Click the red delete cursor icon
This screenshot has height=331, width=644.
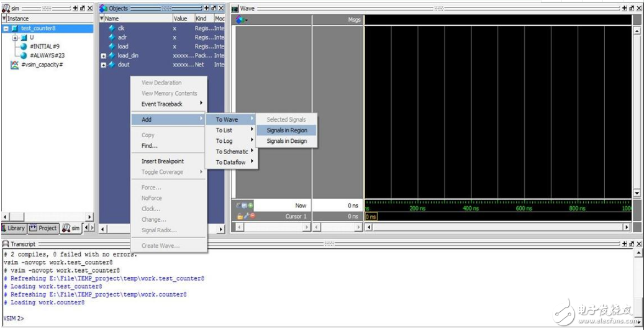(252, 216)
